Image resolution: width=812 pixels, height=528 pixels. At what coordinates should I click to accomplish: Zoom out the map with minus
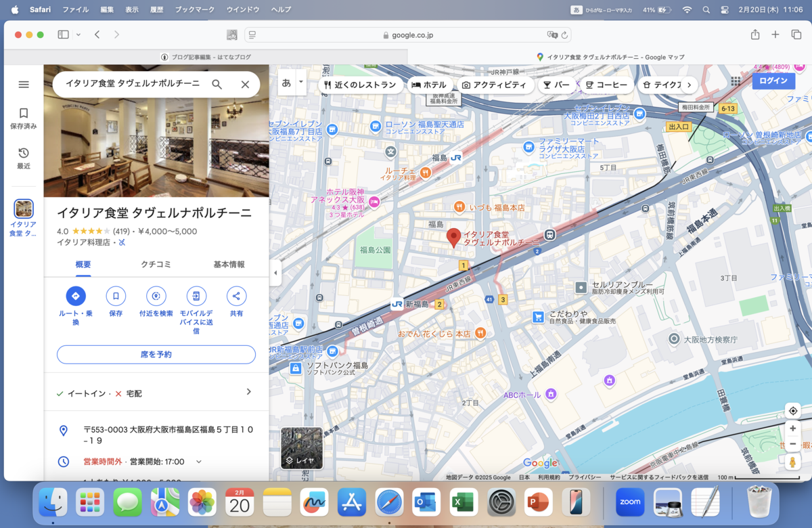(793, 444)
